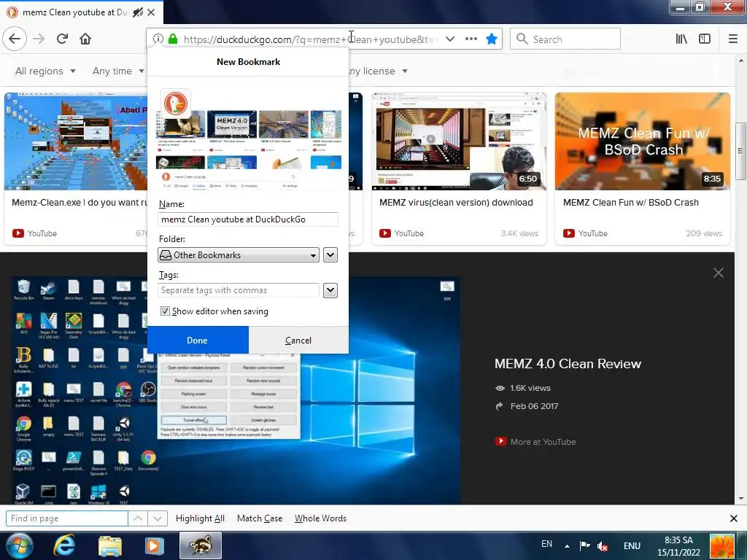Close the dark video preview panel
The width and height of the screenshot is (747, 560).
[719, 273]
